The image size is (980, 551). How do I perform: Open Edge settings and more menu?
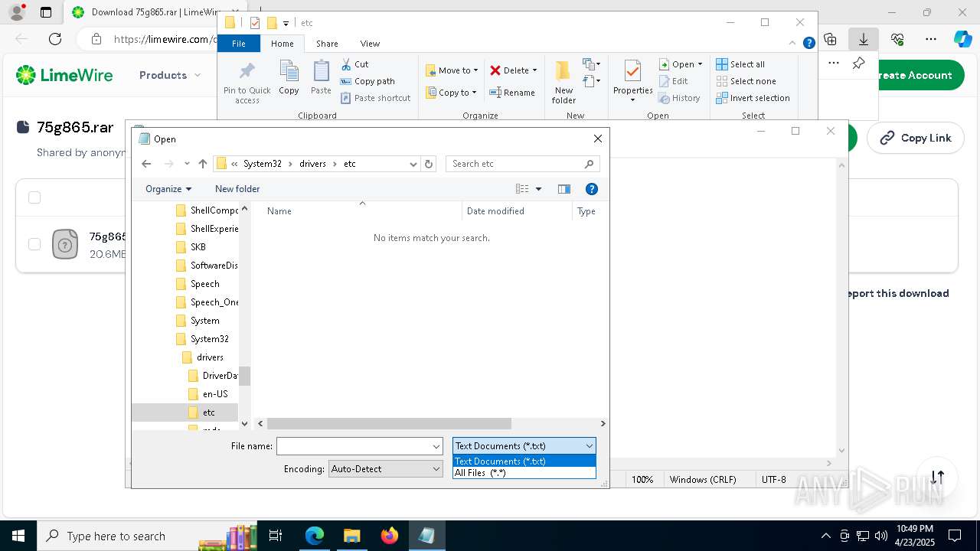931,39
